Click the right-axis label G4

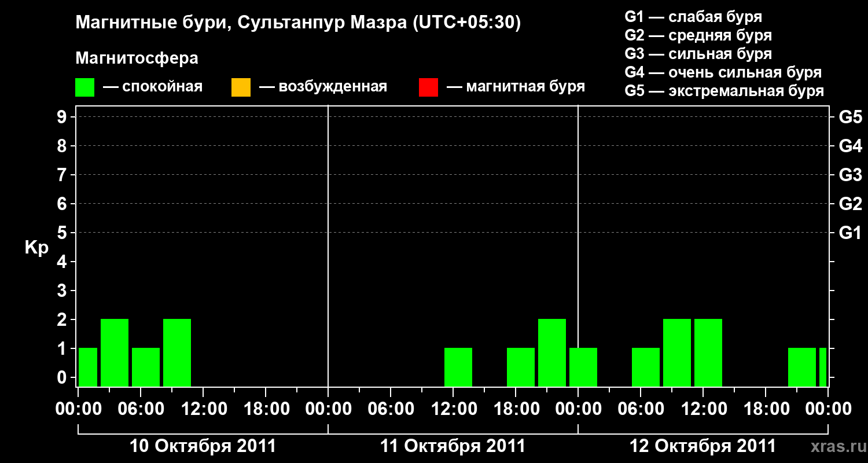click(850, 146)
